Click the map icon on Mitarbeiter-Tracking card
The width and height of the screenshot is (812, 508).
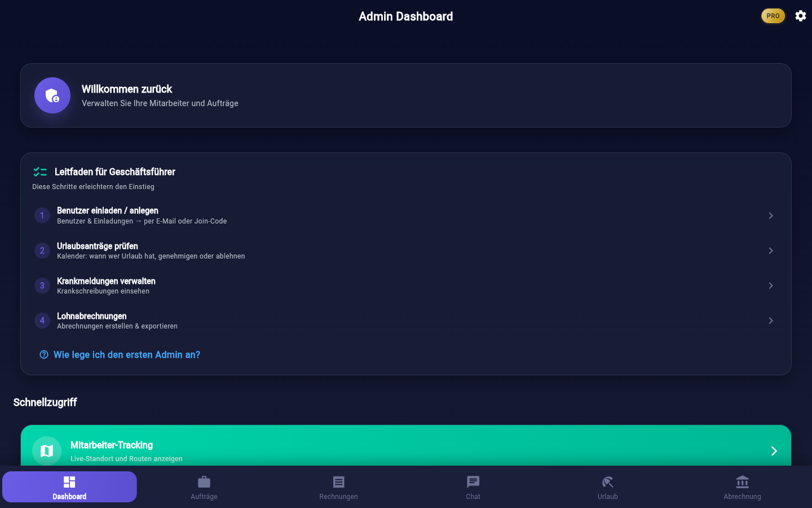(47, 451)
